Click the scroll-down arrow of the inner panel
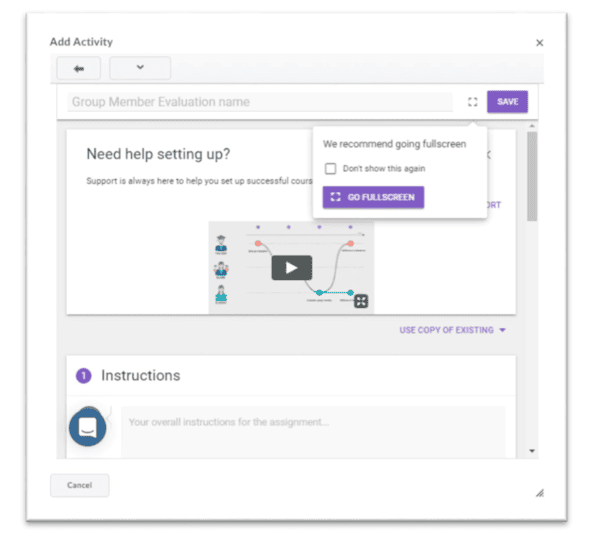Viewport: 590px width, 538px height. tap(532, 451)
